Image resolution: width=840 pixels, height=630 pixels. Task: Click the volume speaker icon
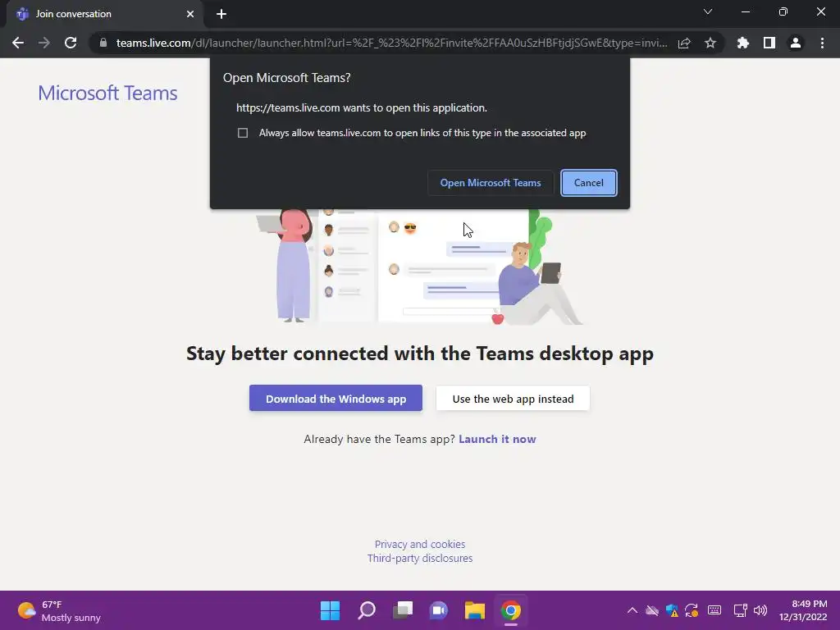[x=760, y=610]
